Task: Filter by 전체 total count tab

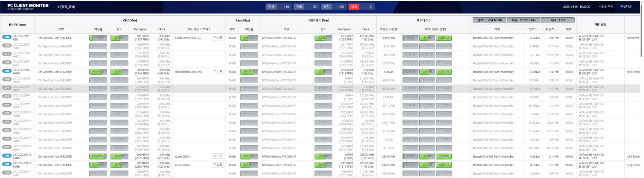Action: coord(279,7)
